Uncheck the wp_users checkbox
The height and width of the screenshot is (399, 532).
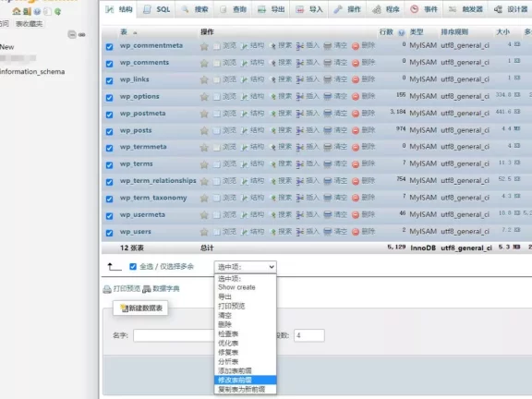point(109,233)
